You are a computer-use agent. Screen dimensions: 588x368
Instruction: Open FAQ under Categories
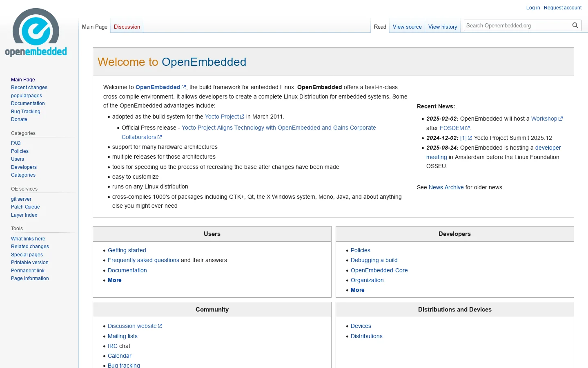coord(16,143)
